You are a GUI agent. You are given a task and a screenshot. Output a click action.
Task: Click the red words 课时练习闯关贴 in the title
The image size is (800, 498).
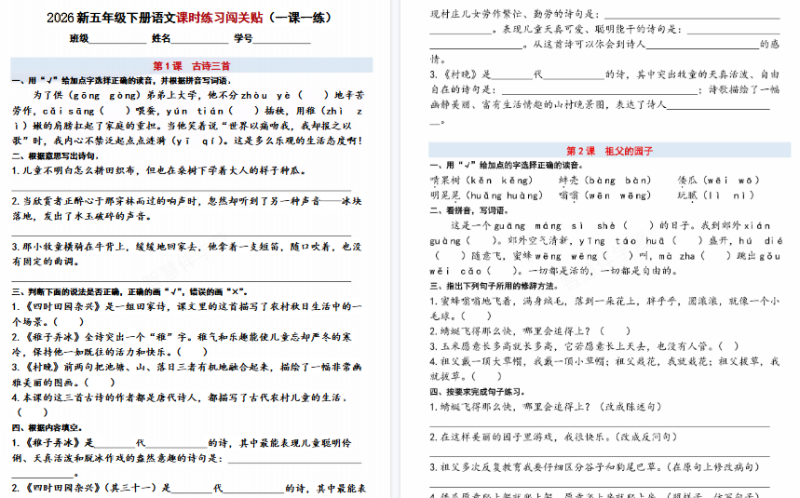(x=220, y=18)
